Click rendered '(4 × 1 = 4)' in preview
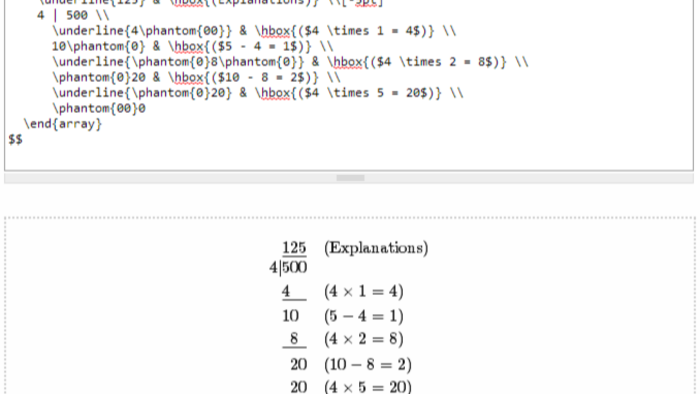Image resolution: width=700 pixels, height=394 pixels. pos(364,292)
